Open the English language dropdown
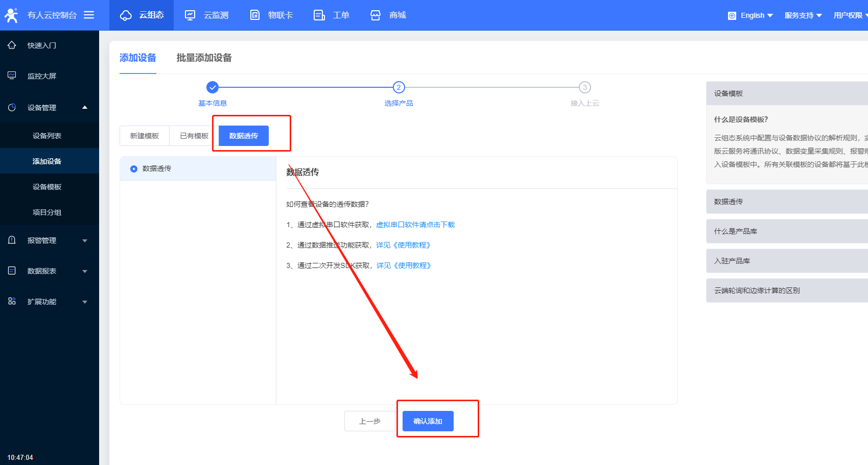The image size is (868, 465). click(x=750, y=15)
